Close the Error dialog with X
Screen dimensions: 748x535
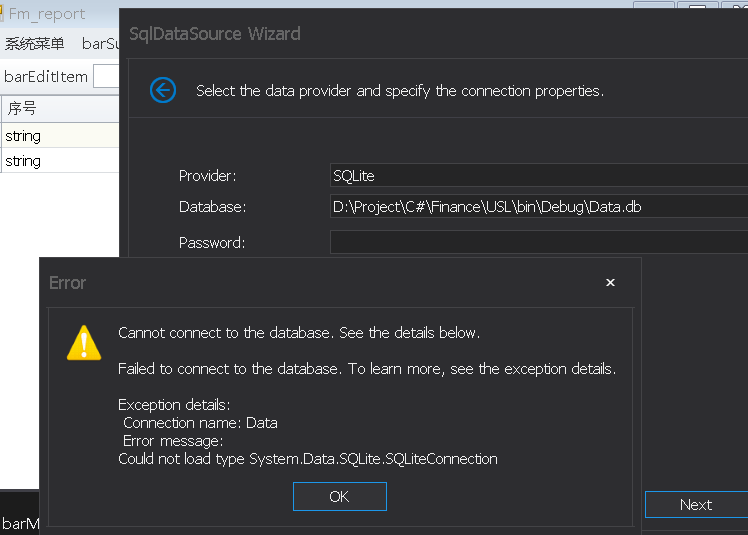click(x=610, y=283)
